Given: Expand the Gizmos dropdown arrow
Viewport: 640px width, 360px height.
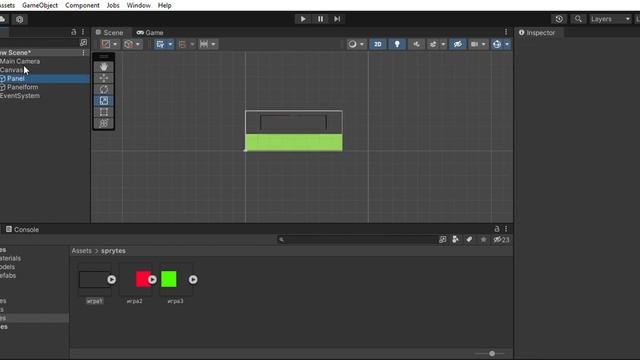Looking at the screenshot, I should coord(507,44).
